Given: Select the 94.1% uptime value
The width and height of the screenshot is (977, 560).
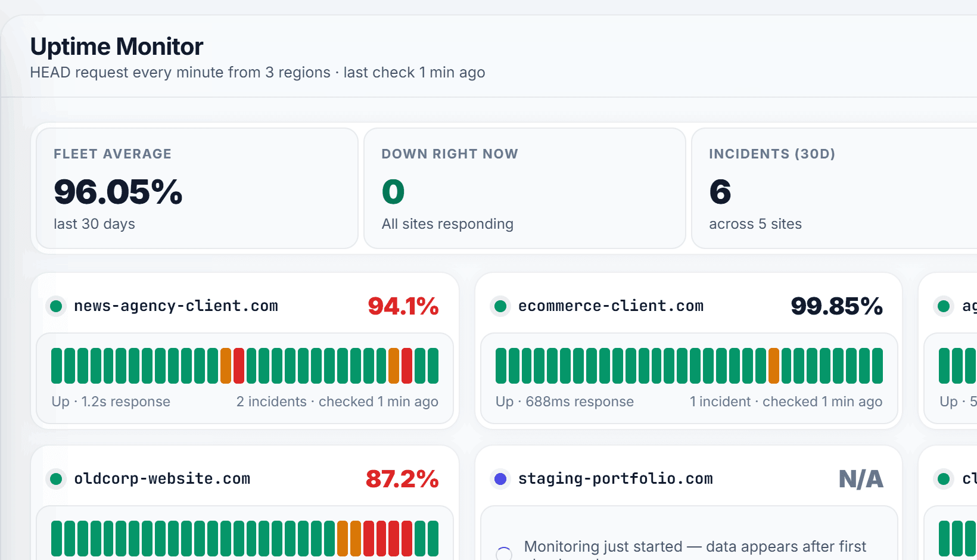Looking at the screenshot, I should [403, 306].
